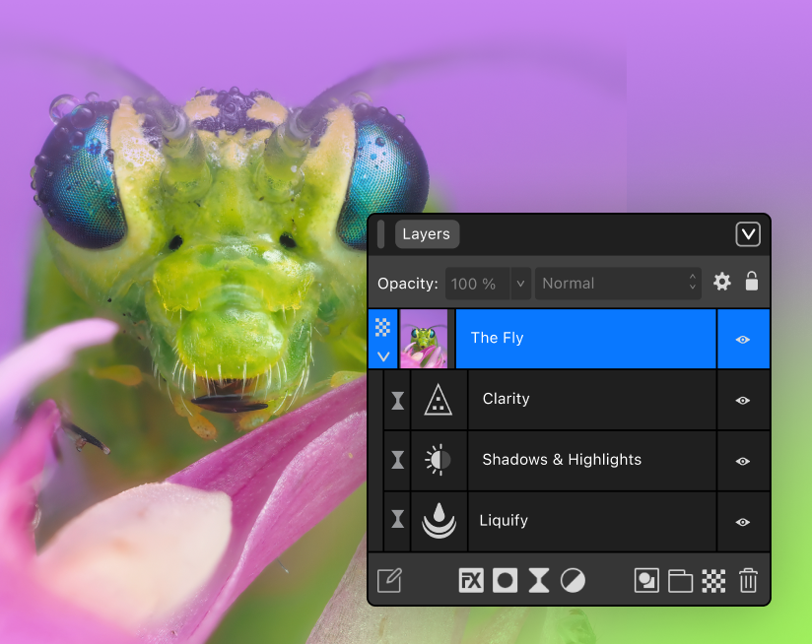Open the Normal blend mode dropdown
The height and width of the screenshot is (644, 812).
pos(618,283)
